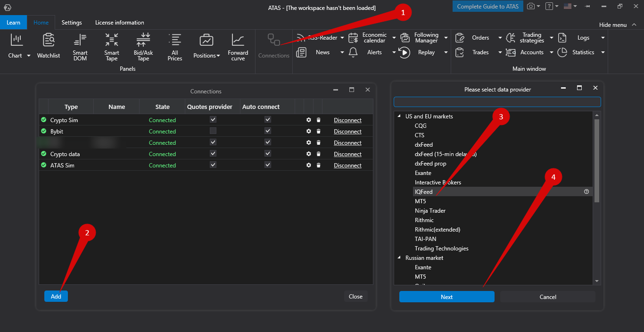Expand the Positions dropdown arrow
The image size is (644, 332).
[x=218, y=56]
